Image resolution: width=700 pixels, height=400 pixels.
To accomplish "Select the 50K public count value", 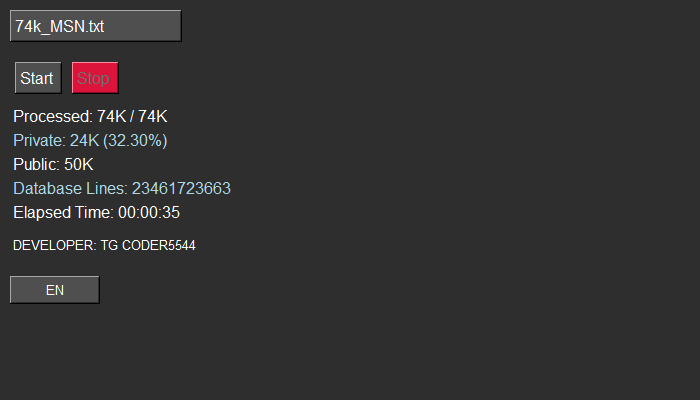I will click(x=79, y=164).
